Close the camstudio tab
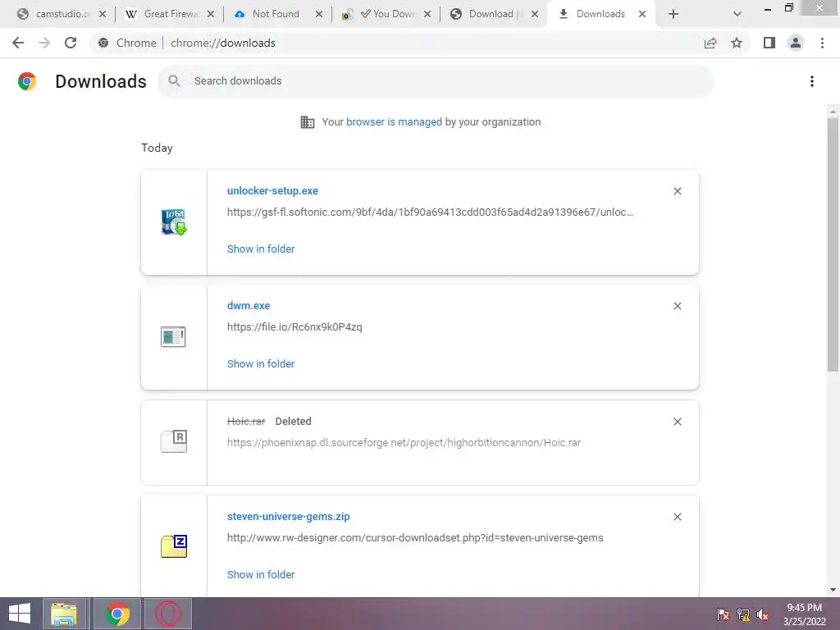The width and height of the screenshot is (840, 630). pos(103,14)
